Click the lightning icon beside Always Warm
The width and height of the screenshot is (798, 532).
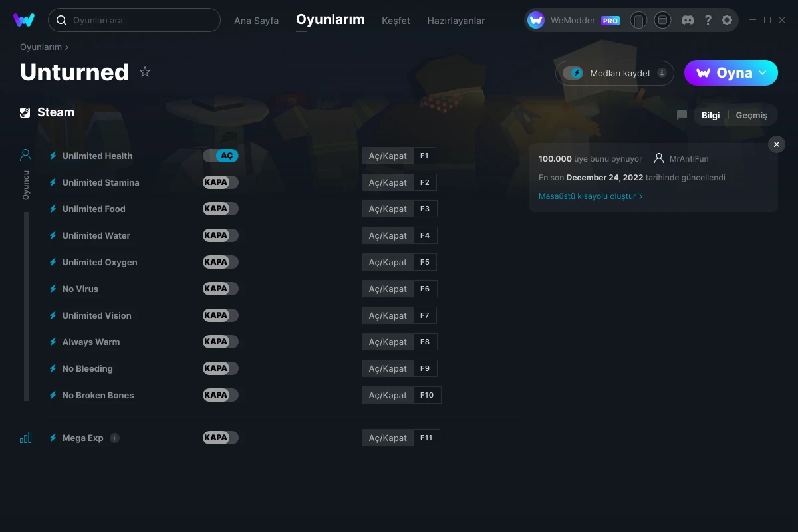[x=53, y=342]
